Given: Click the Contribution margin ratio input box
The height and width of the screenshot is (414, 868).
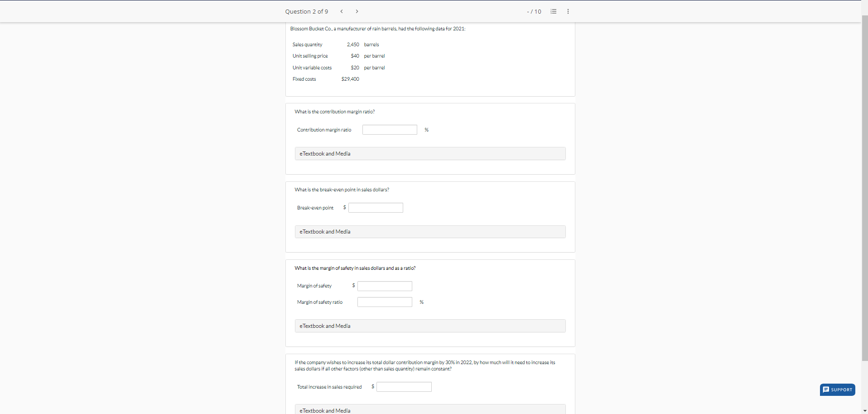Looking at the screenshot, I should [x=389, y=129].
